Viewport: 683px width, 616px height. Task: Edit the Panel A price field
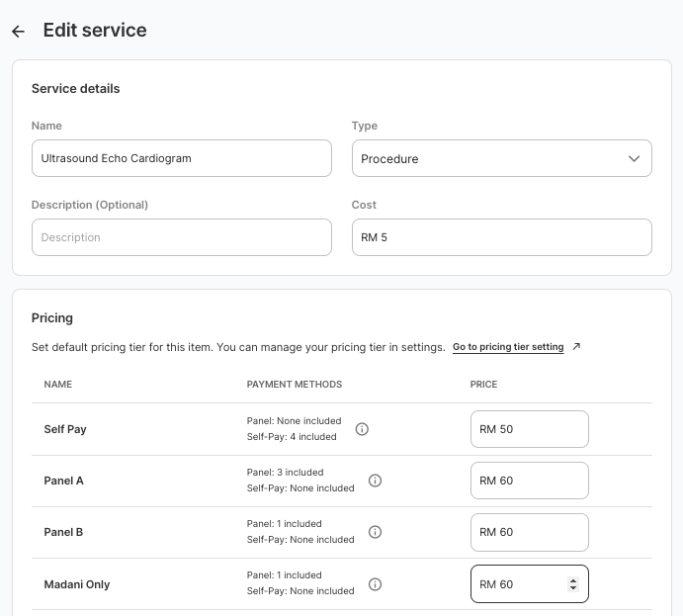(x=529, y=481)
